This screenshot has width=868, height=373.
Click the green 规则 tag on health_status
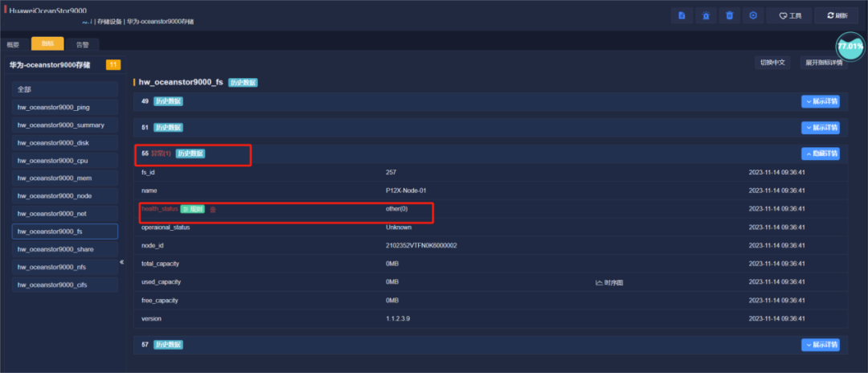192,209
